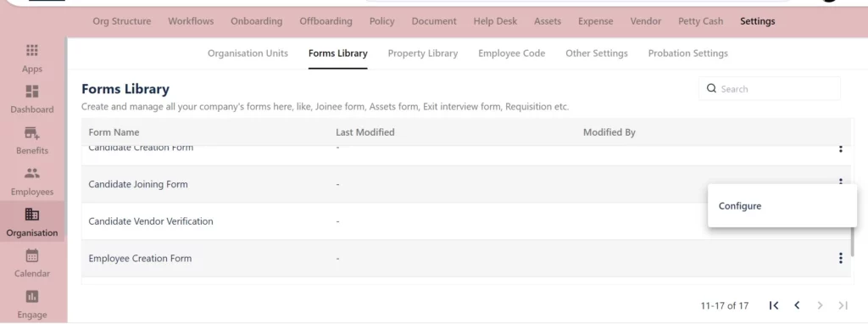Open Expense top menu
This screenshot has height=324, width=868.
pyautogui.click(x=596, y=21)
